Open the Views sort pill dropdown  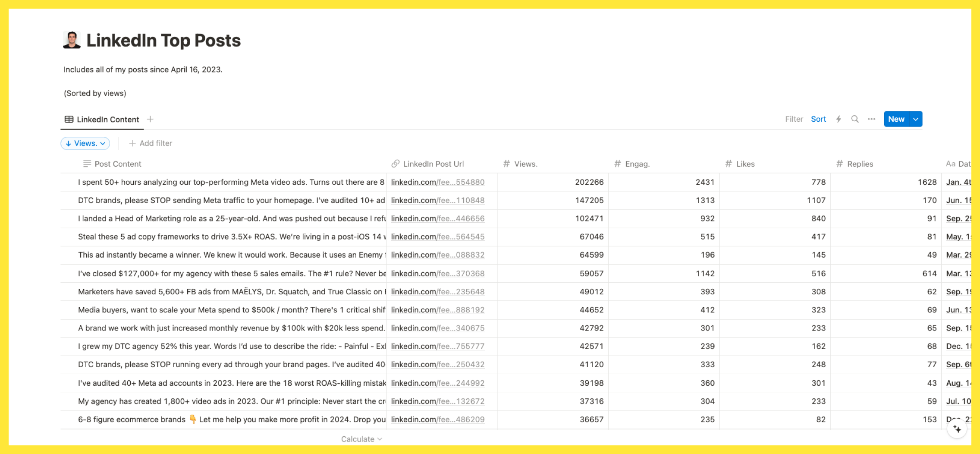click(x=85, y=143)
